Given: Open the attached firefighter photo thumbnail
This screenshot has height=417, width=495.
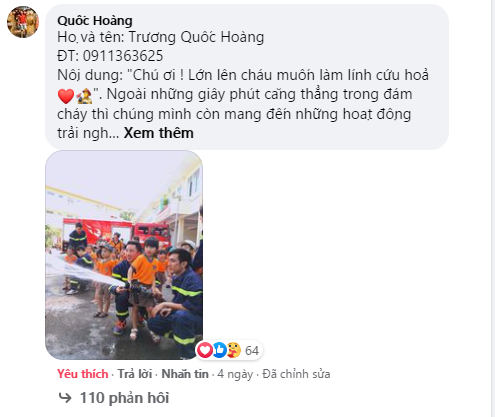Looking at the screenshot, I should click(124, 255).
